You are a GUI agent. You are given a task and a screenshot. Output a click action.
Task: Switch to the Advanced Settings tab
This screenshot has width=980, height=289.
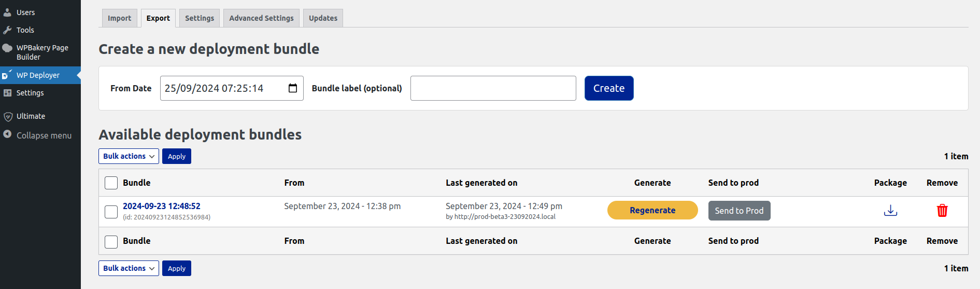click(261, 18)
